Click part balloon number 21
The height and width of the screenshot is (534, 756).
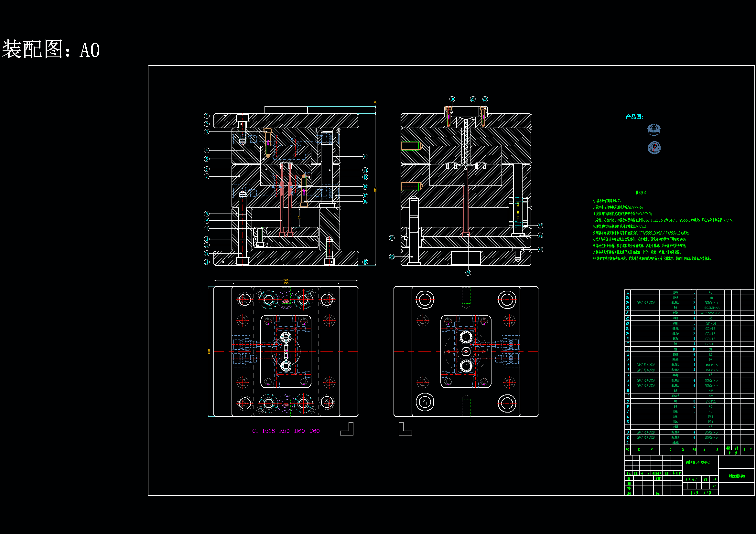tap(365, 156)
